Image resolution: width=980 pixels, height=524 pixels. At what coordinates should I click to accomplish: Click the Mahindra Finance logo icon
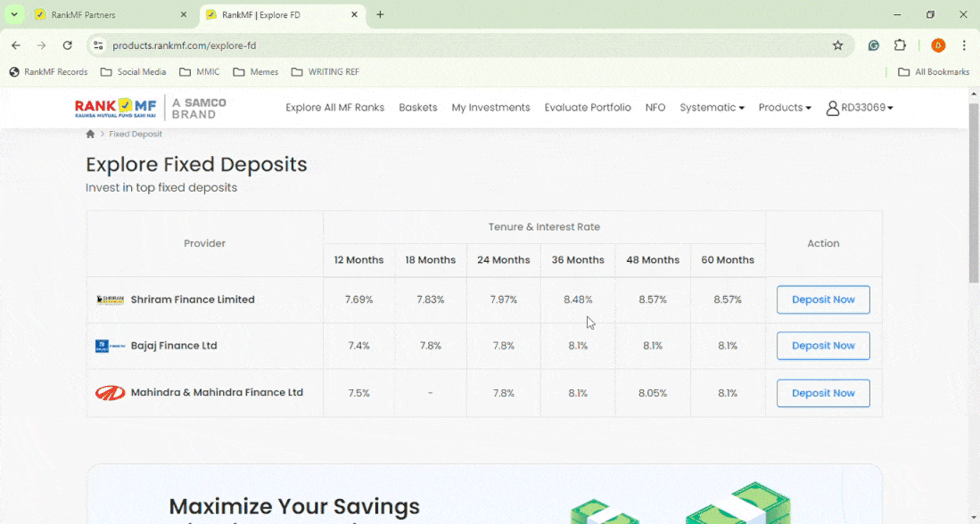point(110,393)
